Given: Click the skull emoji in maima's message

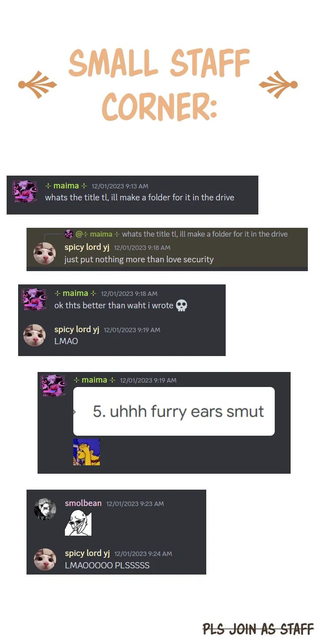Looking at the screenshot, I should pyautogui.click(x=182, y=305).
